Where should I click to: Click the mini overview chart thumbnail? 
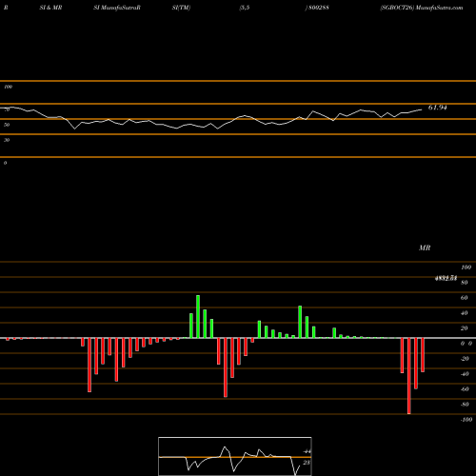pos(235,456)
